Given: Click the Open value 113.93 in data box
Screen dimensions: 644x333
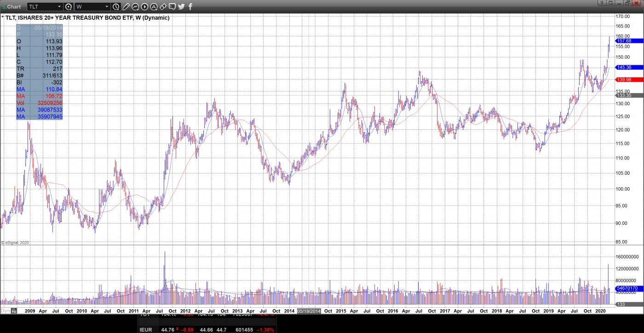Looking at the screenshot, I should (54, 41).
